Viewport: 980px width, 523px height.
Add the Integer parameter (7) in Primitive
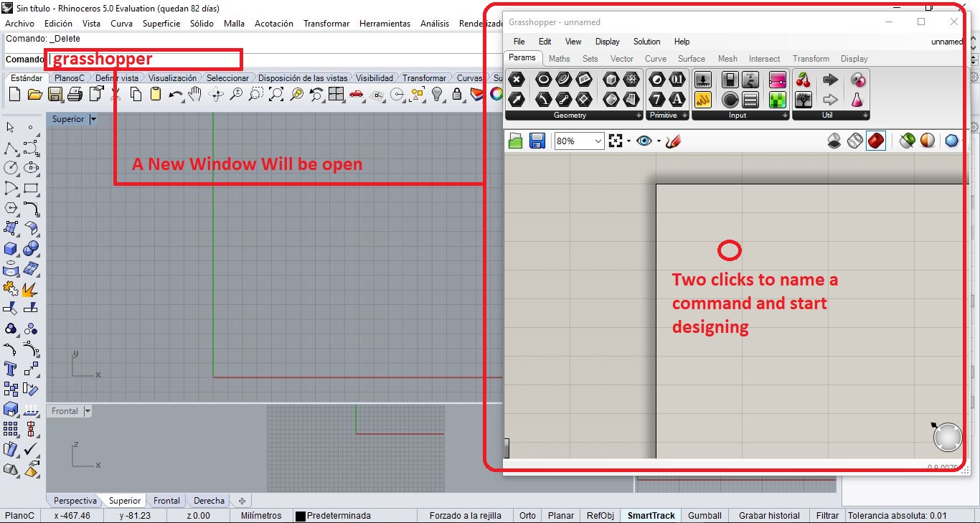click(x=656, y=99)
